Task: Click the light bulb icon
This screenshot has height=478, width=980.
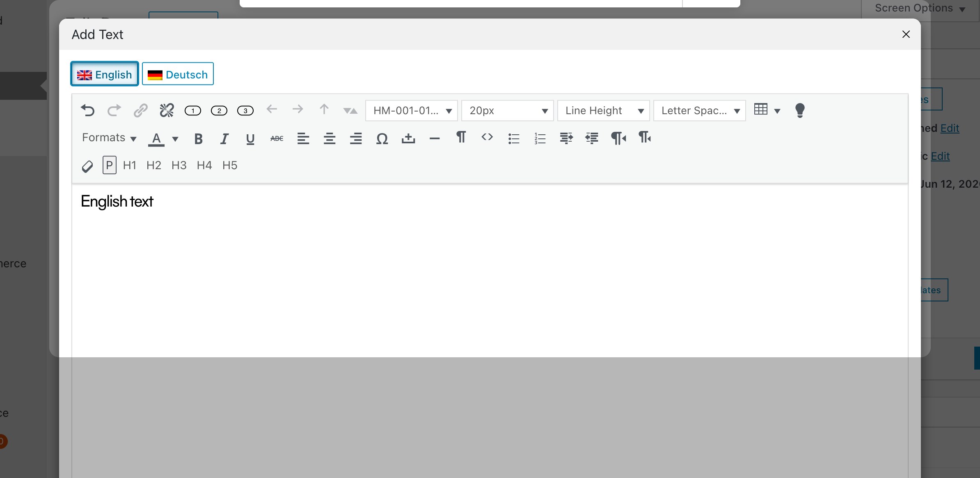Action: (800, 110)
